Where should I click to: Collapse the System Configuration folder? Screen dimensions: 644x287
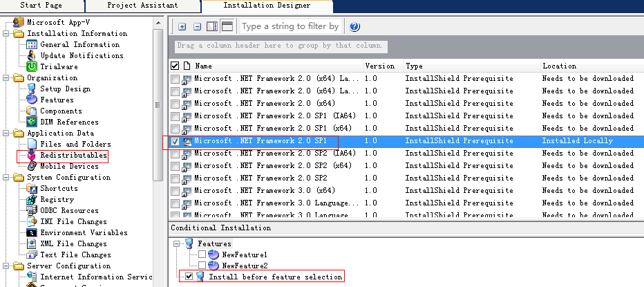coord(6,178)
